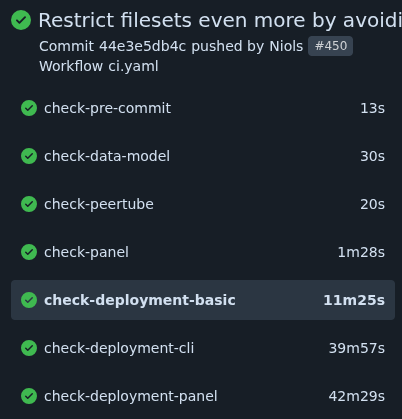Select the highlighted check-deployment-basic job
Viewport: 402px width, 419px height.
click(203, 300)
